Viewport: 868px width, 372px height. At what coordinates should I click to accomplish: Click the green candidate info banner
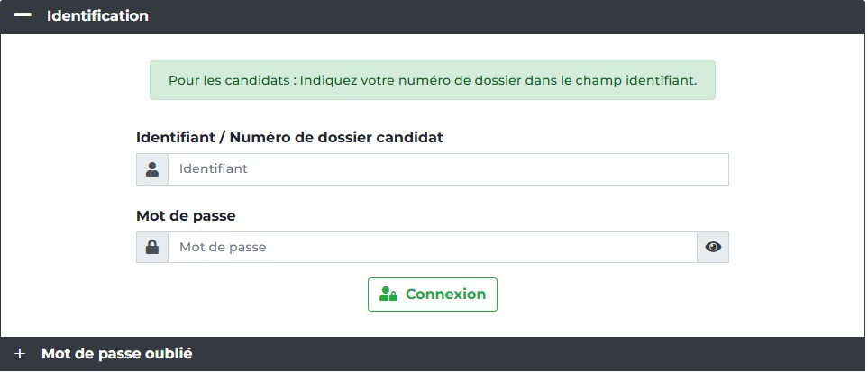pyautogui.click(x=432, y=80)
